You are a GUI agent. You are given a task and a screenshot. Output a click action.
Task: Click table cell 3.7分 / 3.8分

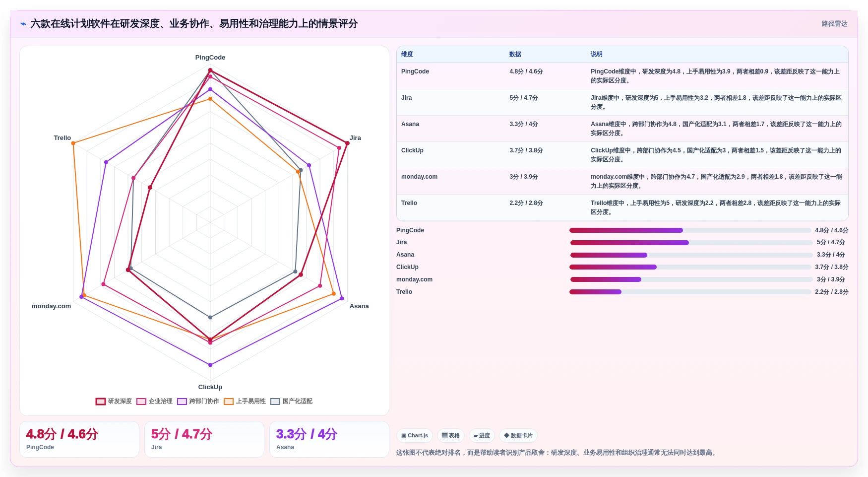(526, 150)
